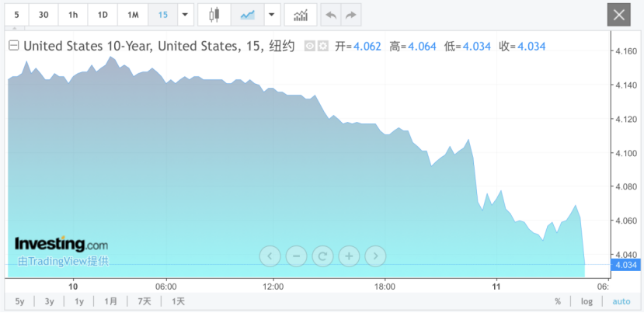The image size is (644, 313).
Task: Select the 1D interval tab
Action: (103, 15)
